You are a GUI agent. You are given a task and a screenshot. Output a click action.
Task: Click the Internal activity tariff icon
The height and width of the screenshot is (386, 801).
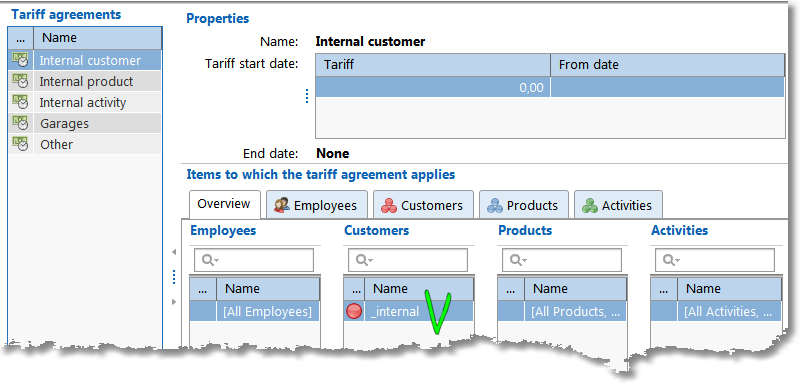pos(20,102)
